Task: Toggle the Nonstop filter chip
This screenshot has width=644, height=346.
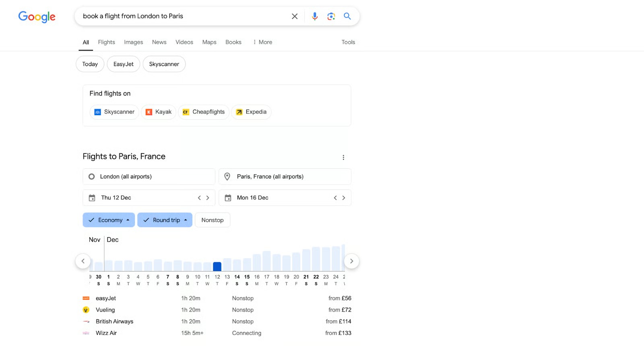Action: tap(212, 220)
